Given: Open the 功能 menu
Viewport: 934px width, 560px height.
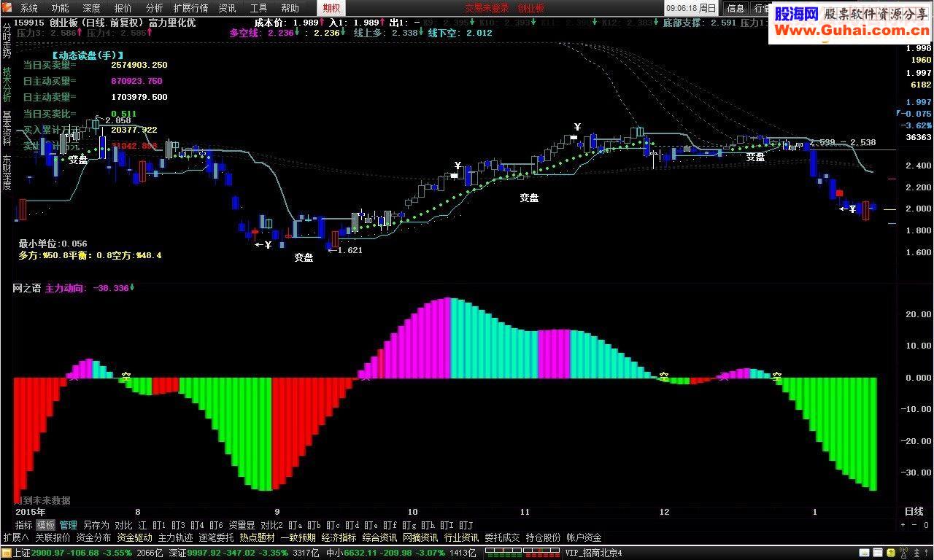Looking at the screenshot, I should 61,8.
